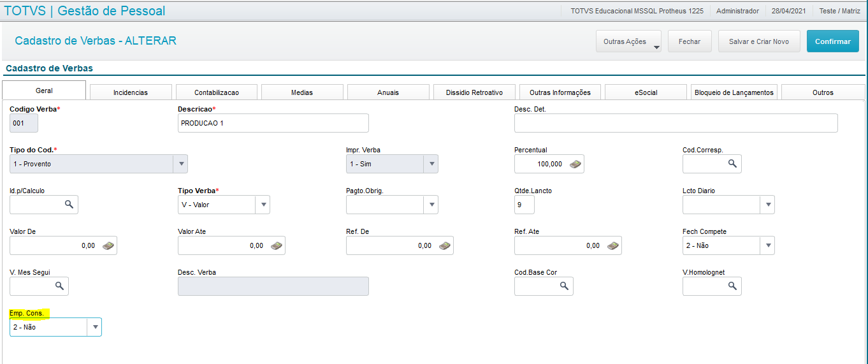Switch to the Geral tab
The width and height of the screenshot is (868, 364).
point(44,91)
